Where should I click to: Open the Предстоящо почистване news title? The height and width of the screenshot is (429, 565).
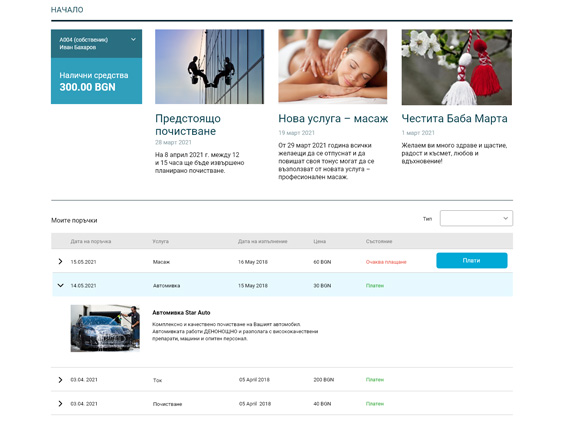tap(188, 125)
